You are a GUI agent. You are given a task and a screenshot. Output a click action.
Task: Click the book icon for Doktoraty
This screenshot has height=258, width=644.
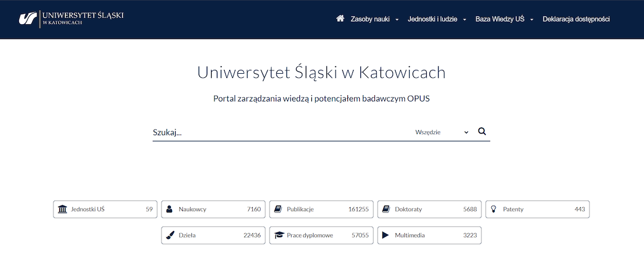(386, 209)
